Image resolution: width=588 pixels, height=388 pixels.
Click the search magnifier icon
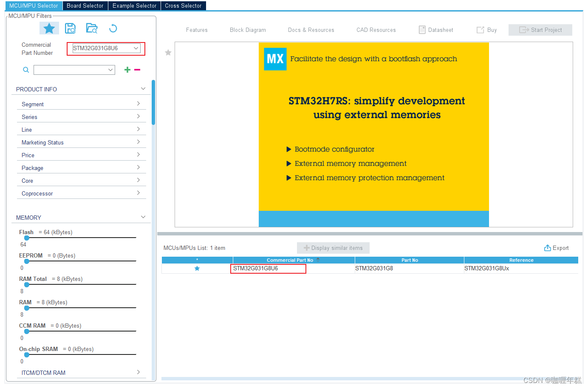click(26, 70)
